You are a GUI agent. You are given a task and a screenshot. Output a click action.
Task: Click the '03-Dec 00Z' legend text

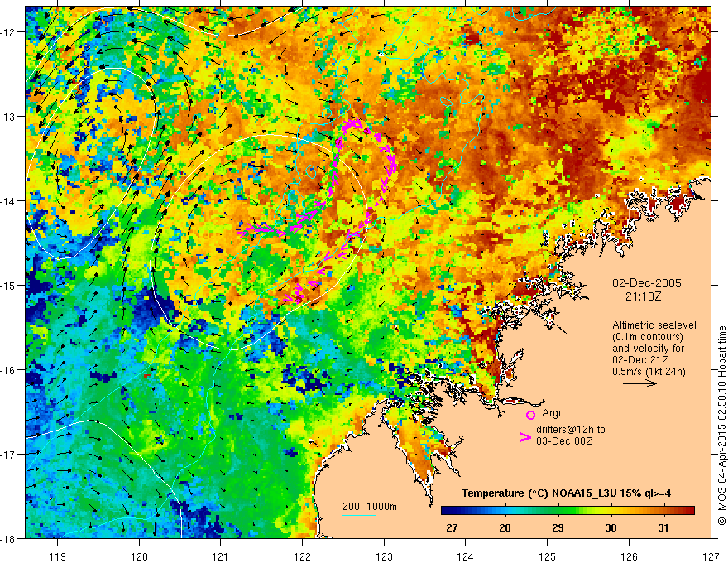[x=564, y=441]
